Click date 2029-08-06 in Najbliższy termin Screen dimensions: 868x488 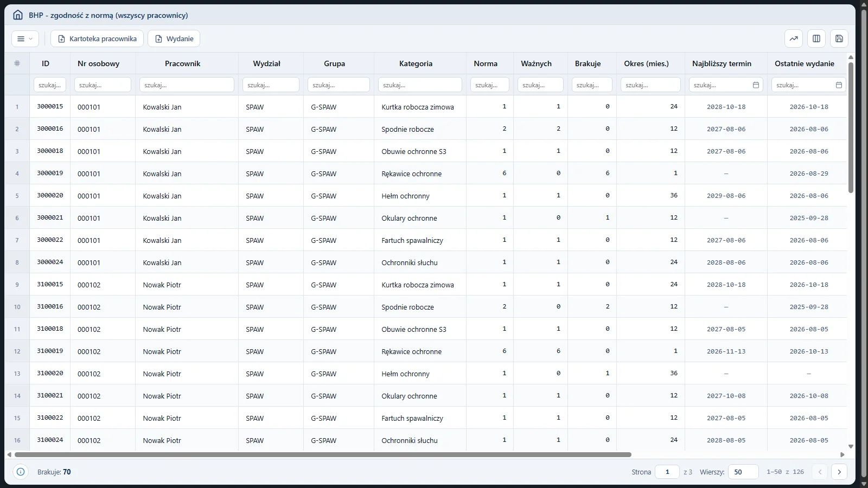click(726, 196)
